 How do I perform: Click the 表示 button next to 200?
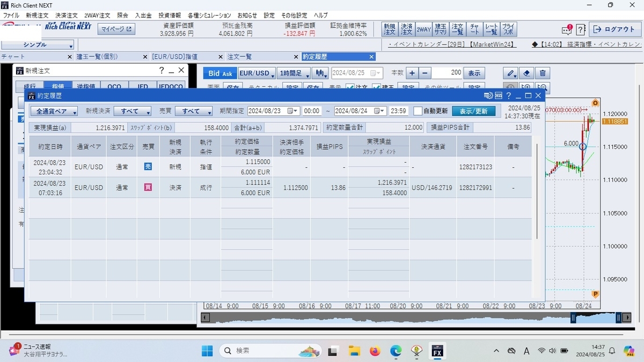(x=474, y=73)
